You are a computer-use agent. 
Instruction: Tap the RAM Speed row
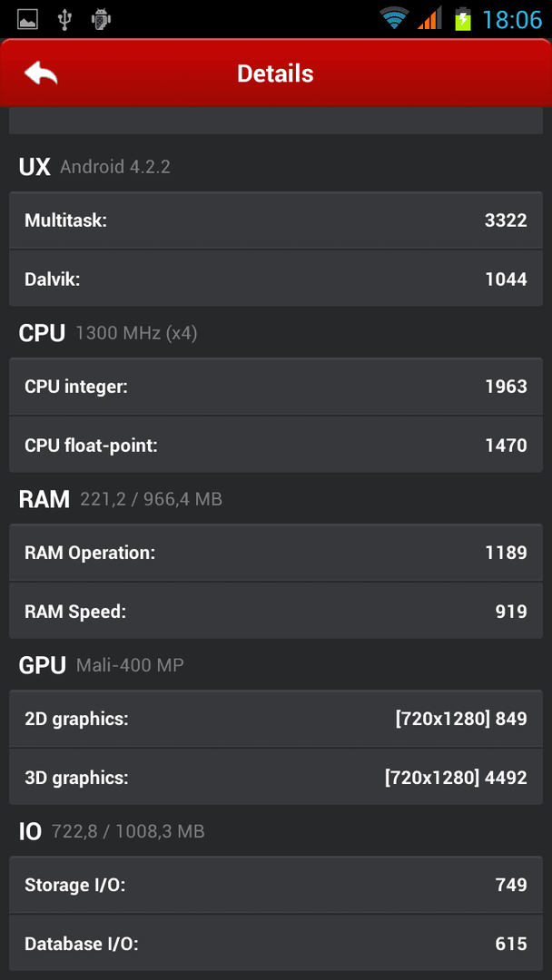pyautogui.click(x=276, y=611)
